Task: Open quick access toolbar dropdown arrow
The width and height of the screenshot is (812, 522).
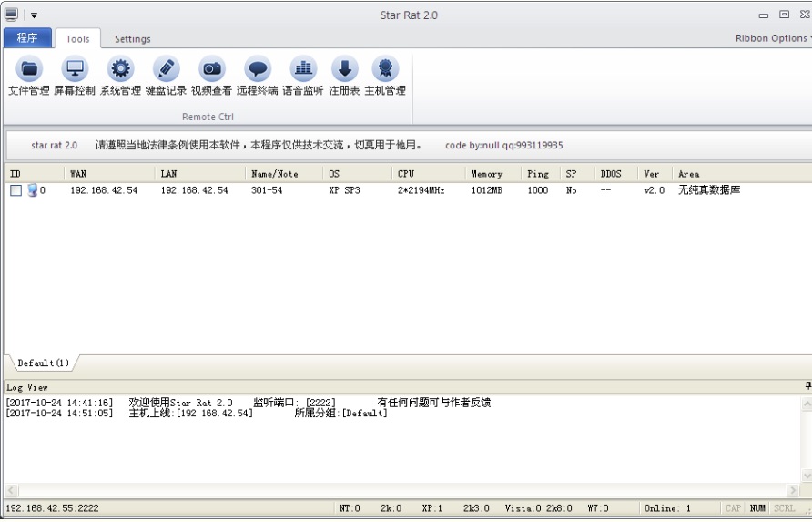Action: 34,15
